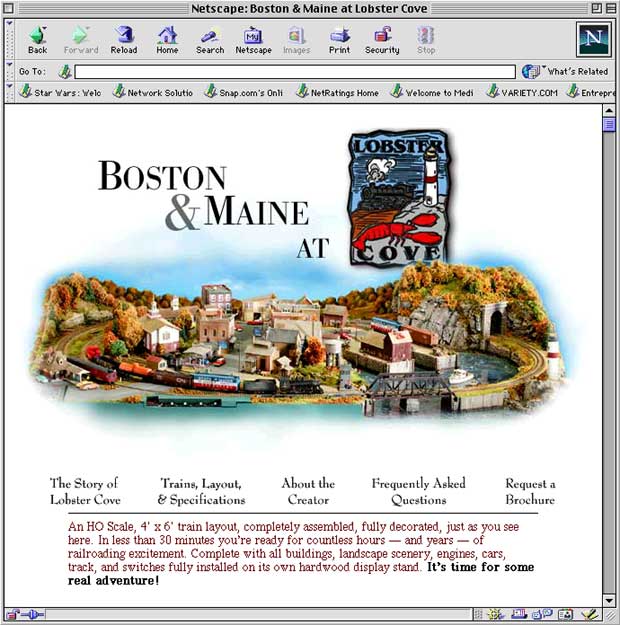The height and width of the screenshot is (625, 620).
Task: Click the About the Creator link
Action: pos(308,491)
